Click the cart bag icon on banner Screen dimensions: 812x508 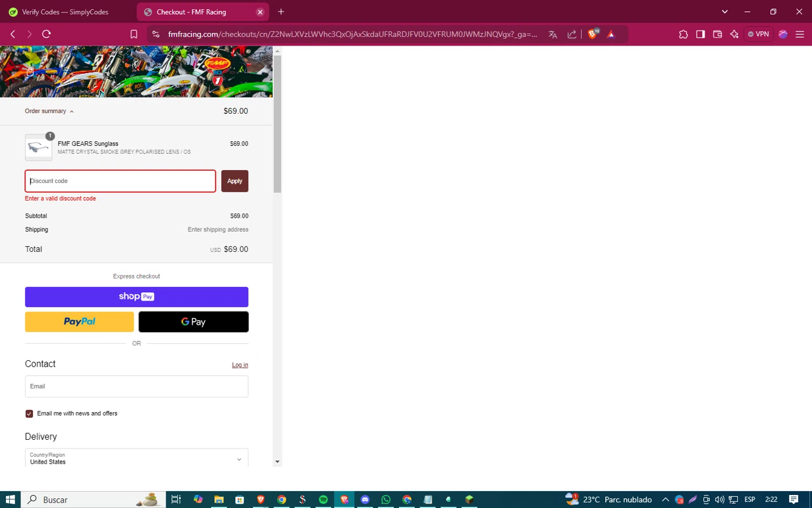30,71
